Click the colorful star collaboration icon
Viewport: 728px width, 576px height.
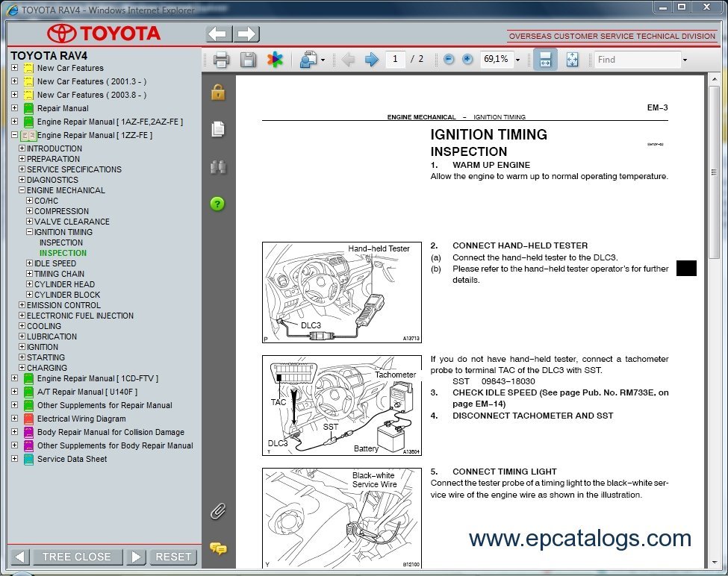click(x=275, y=60)
